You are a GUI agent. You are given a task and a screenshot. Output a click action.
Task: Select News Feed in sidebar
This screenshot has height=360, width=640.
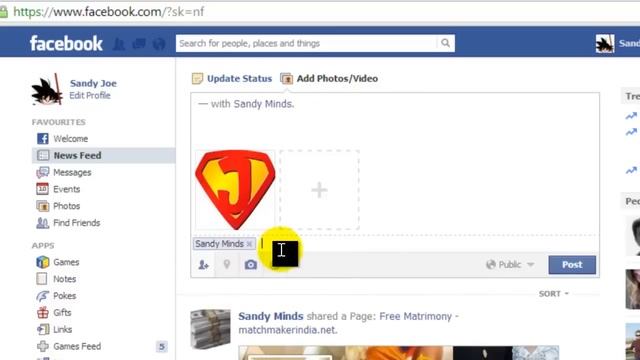click(x=104, y=156)
